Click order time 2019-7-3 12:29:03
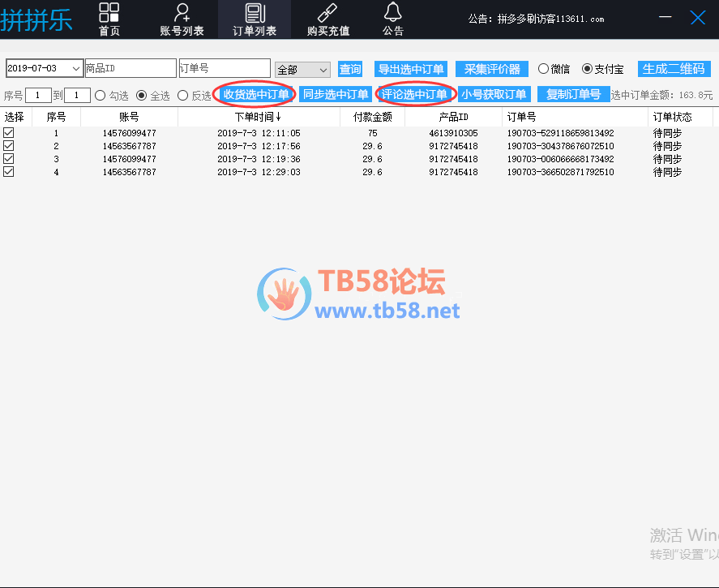This screenshot has width=719, height=588. tap(259, 172)
